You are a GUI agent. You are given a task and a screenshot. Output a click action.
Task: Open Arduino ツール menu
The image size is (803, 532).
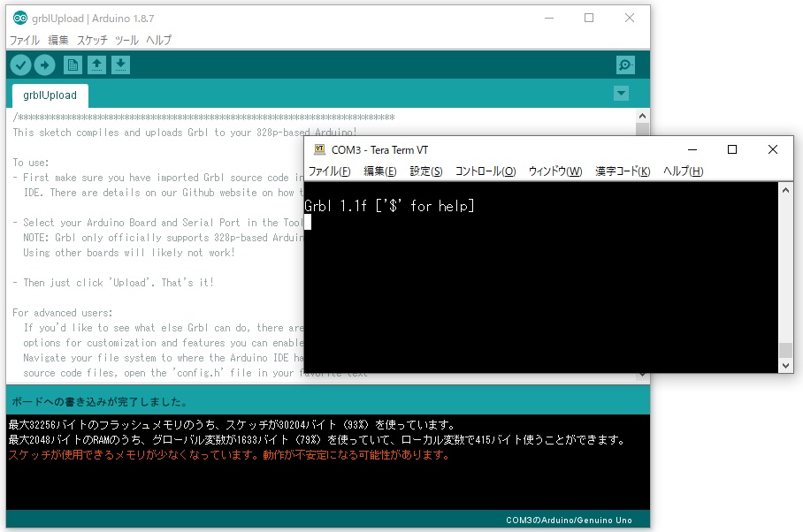point(126,40)
